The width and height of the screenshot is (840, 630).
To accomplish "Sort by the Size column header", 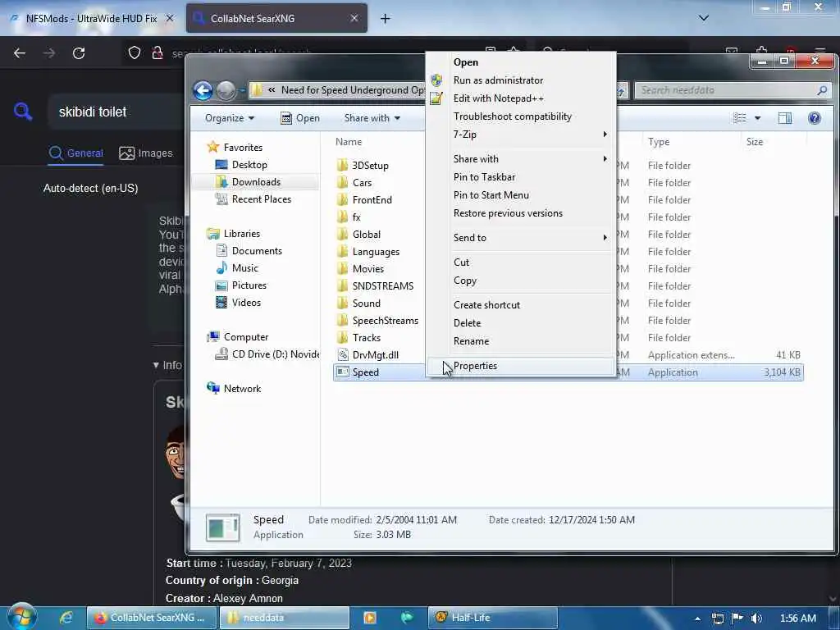I will pyautogui.click(x=755, y=142).
